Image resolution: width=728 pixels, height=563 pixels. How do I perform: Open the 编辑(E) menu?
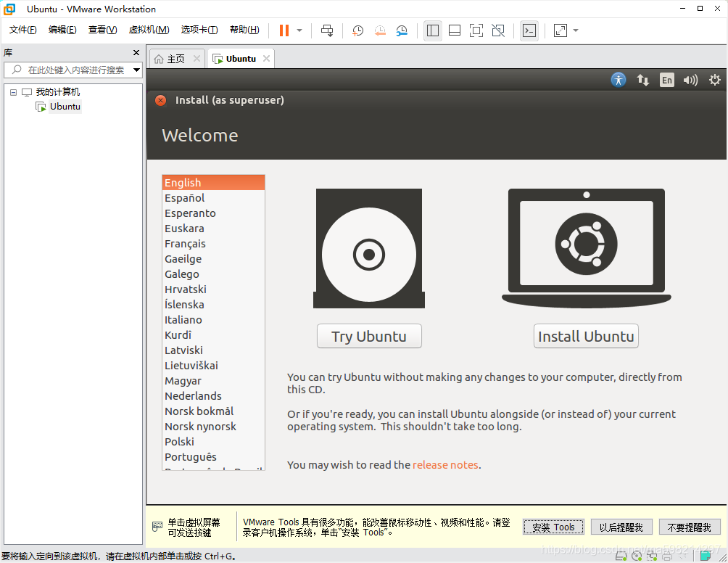coord(62,30)
